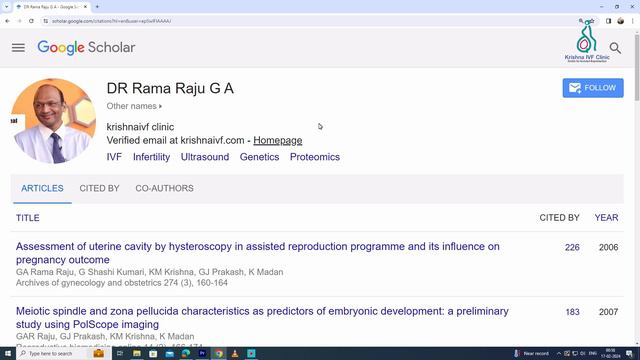Click DR Rama Raju profile photo

(53, 121)
